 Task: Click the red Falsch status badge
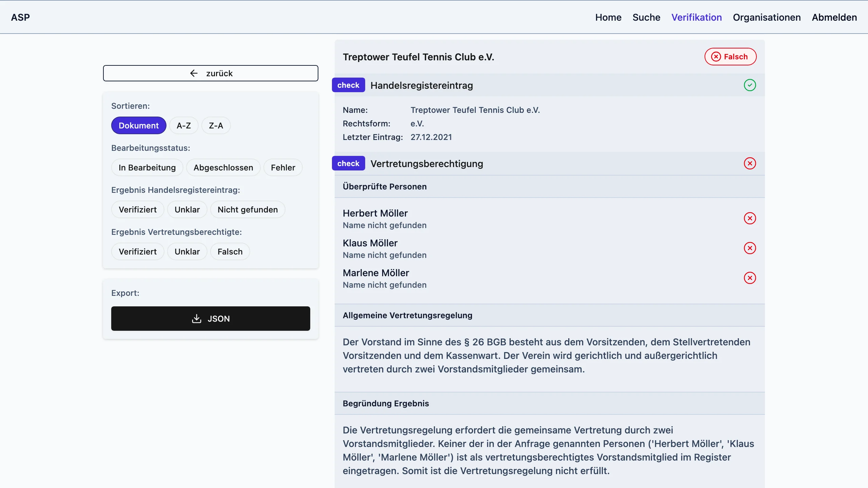coord(730,57)
